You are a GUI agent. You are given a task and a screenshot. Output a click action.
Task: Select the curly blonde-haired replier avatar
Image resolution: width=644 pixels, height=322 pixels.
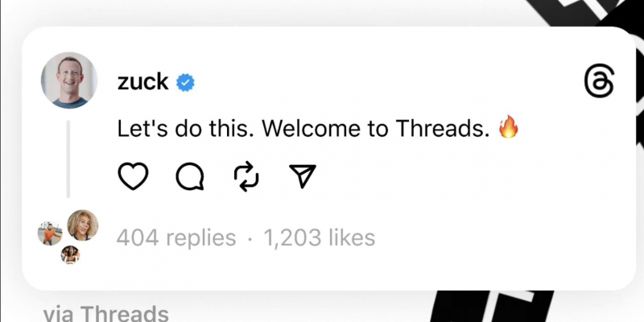(83, 225)
